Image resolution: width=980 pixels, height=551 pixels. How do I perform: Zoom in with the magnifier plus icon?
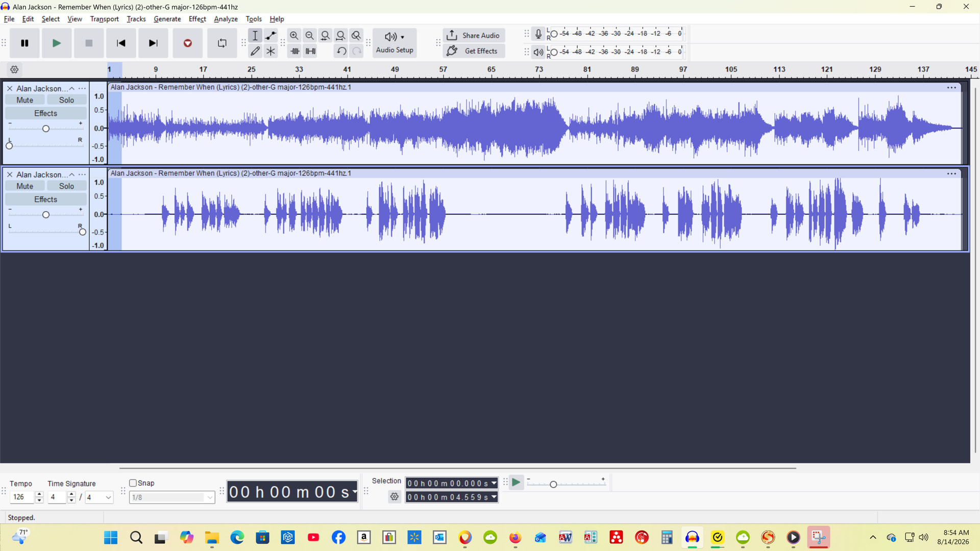pos(294,36)
